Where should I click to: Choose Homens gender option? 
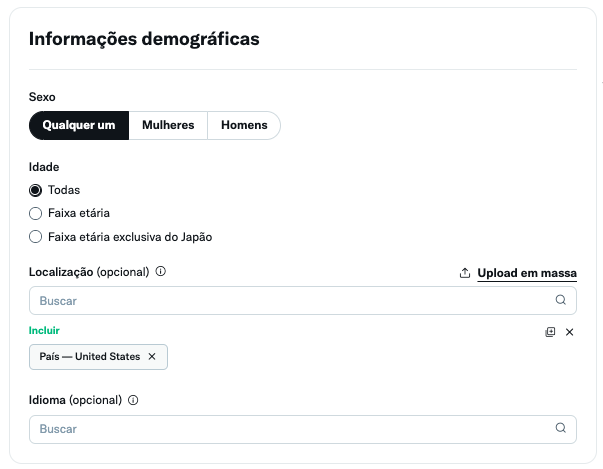[x=244, y=125]
